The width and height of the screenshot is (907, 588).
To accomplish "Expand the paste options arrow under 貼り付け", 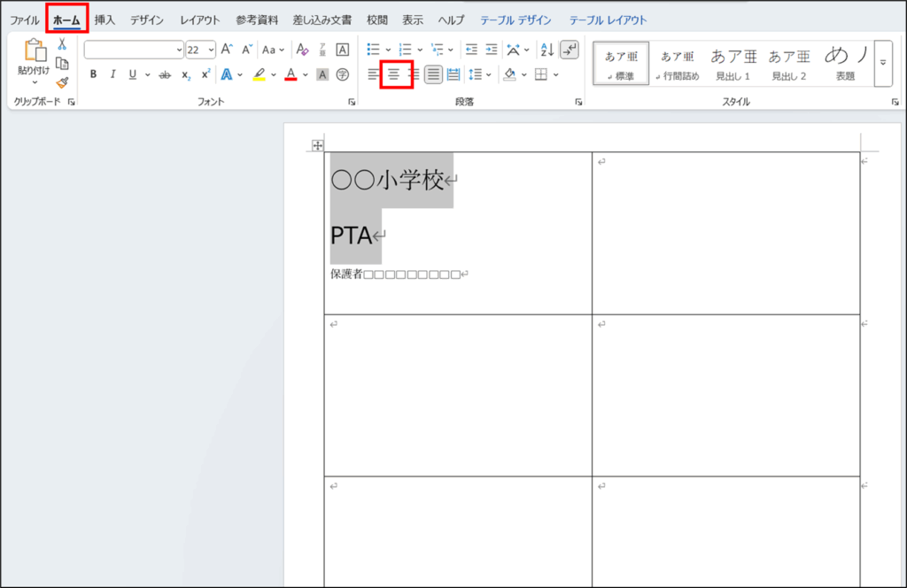I will 35,82.
